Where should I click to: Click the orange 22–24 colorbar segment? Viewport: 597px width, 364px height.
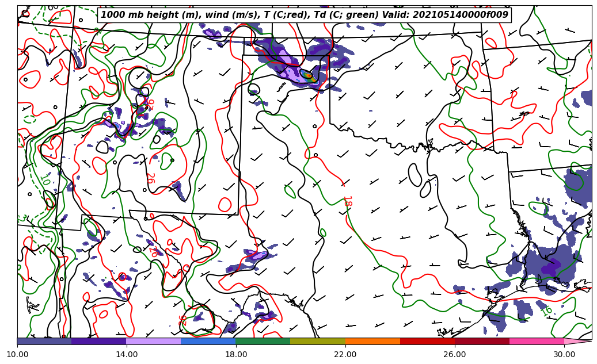pos(372,341)
